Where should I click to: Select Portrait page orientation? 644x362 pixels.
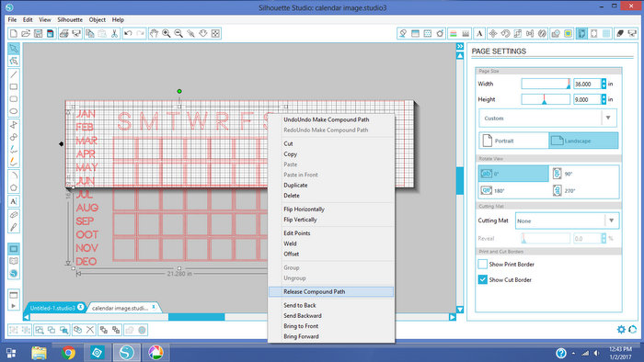[x=513, y=141]
